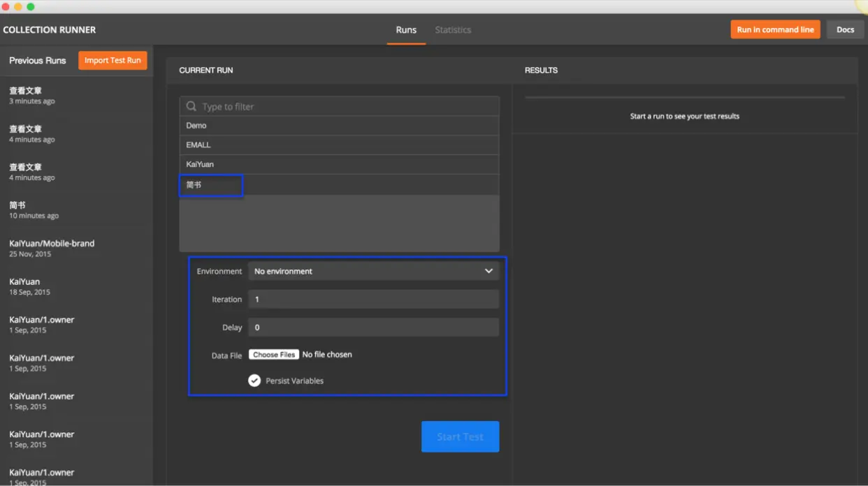Viewport: 868px width, 486px height.
Task: Click the Start Test button
Action: [460, 436]
